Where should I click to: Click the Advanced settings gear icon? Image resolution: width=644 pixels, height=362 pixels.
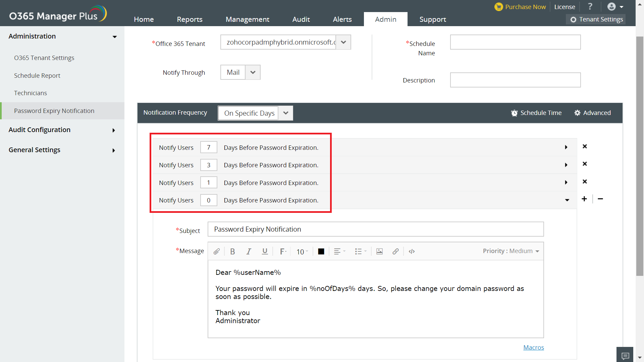(x=577, y=113)
